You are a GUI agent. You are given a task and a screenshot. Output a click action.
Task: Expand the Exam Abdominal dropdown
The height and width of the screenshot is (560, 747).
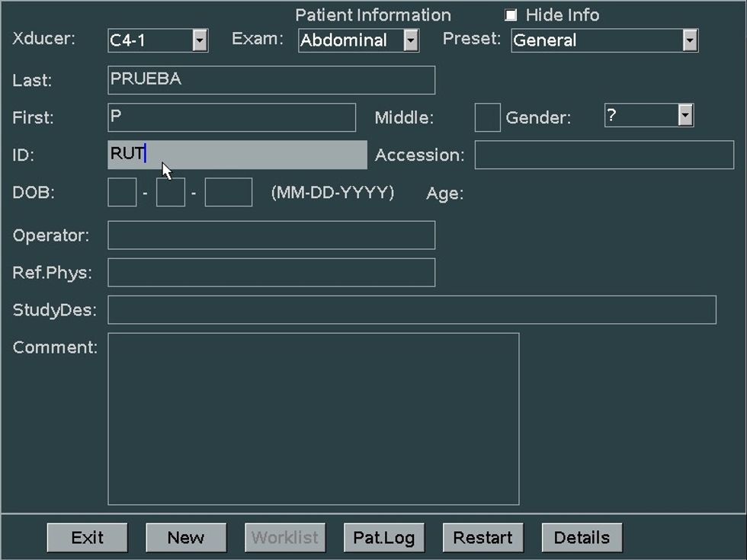[x=411, y=40]
